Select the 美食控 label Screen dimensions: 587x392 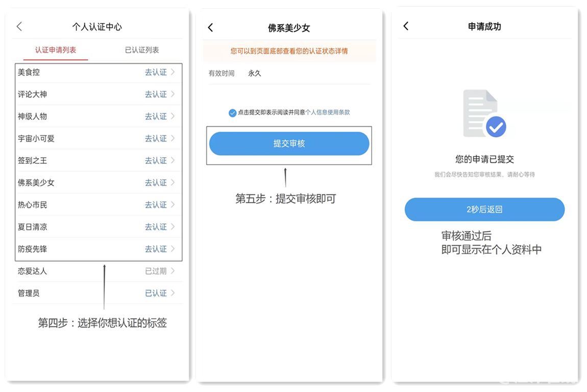point(29,72)
